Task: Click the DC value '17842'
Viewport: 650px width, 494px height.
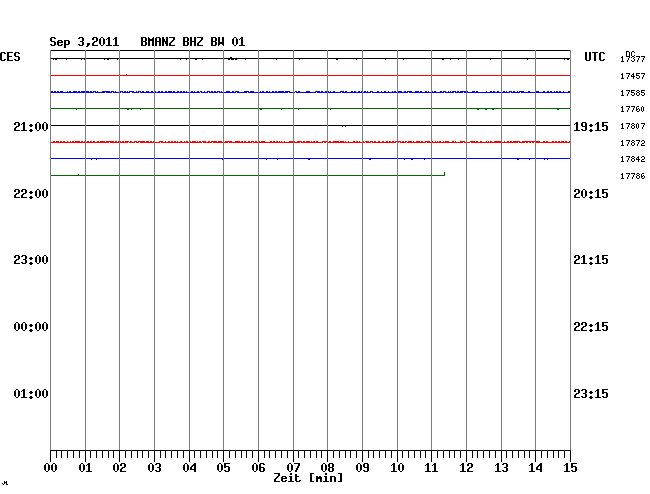Action: (x=633, y=159)
